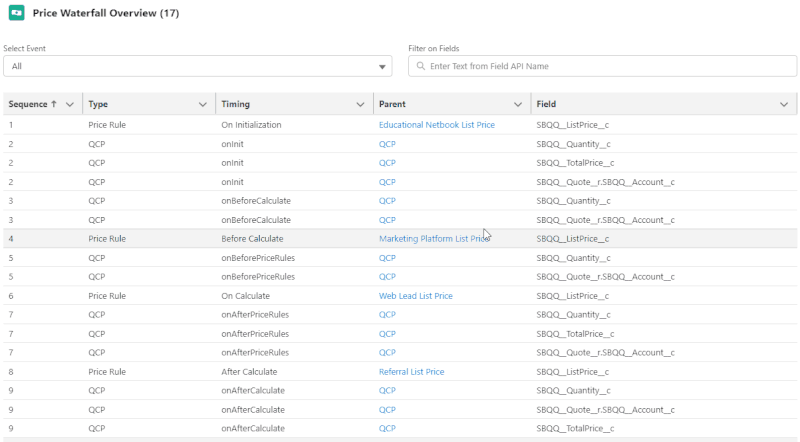This screenshot has height=442, width=800.
Task: Click SBQQ__ListPrice__c in the Referral List Price row
Action: (x=572, y=372)
